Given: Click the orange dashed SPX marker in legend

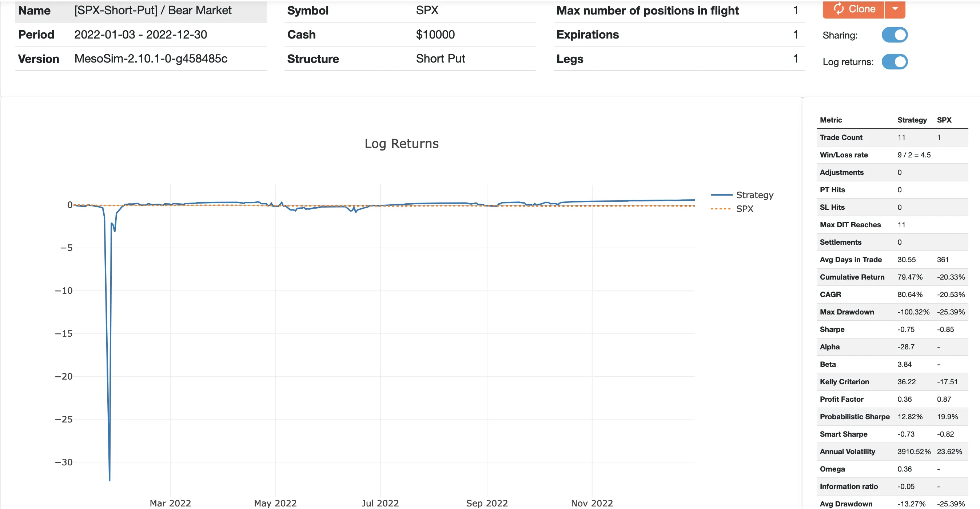Looking at the screenshot, I should [720, 209].
